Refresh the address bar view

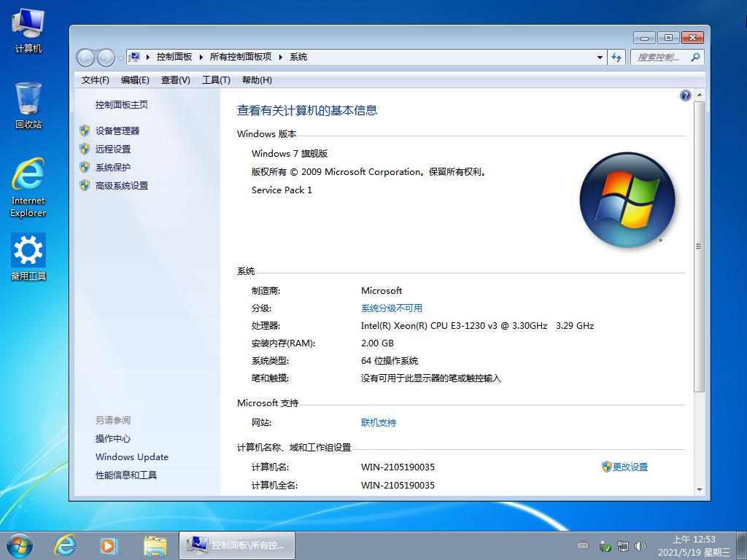click(x=616, y=57)
